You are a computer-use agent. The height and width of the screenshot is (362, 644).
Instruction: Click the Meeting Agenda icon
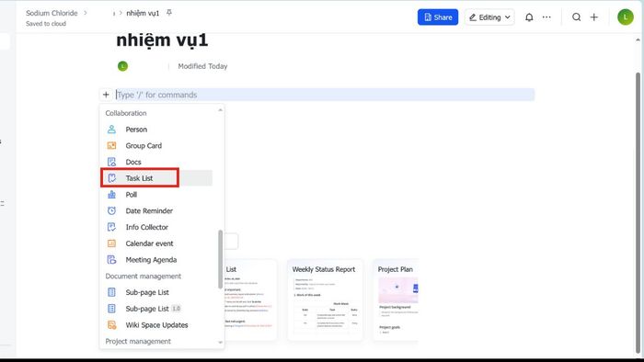pos(111,259)
